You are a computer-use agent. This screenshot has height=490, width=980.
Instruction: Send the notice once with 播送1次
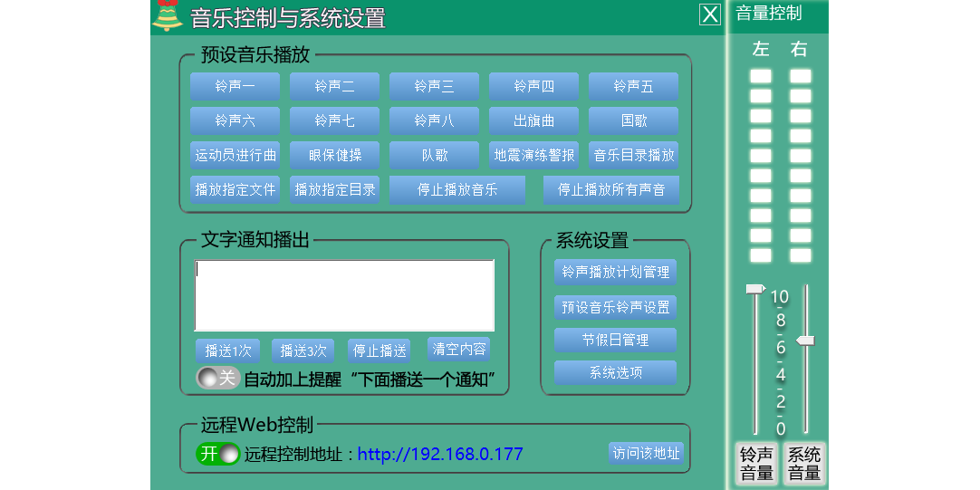[227, 351]
